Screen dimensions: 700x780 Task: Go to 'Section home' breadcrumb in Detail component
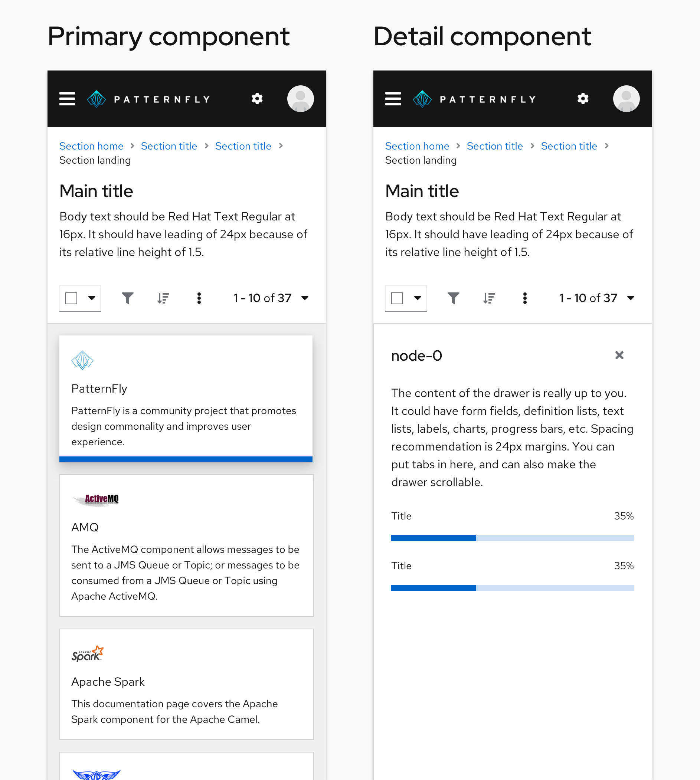[417, 146]
